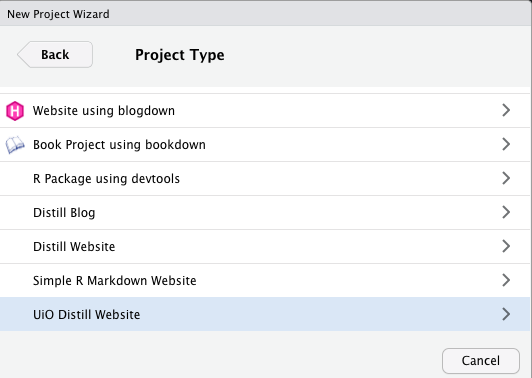Select Simple R Markdown Website option

click(x=265, y=280)
